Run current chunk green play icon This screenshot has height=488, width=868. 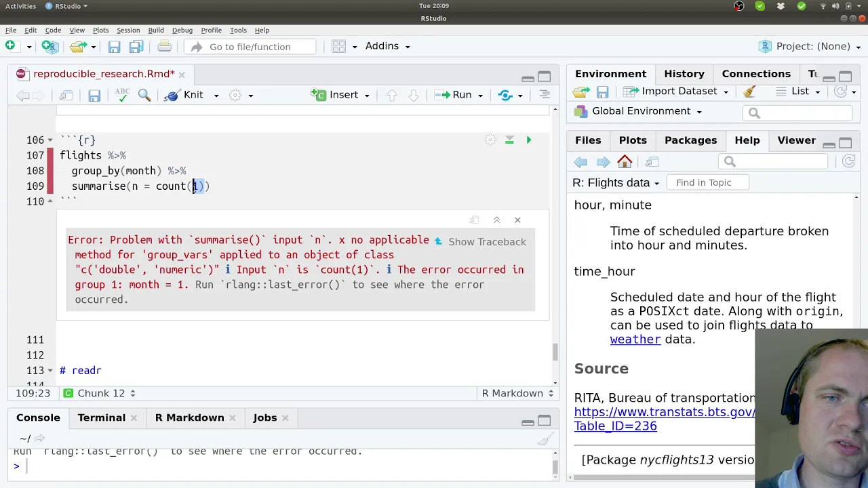coord(529,140)
